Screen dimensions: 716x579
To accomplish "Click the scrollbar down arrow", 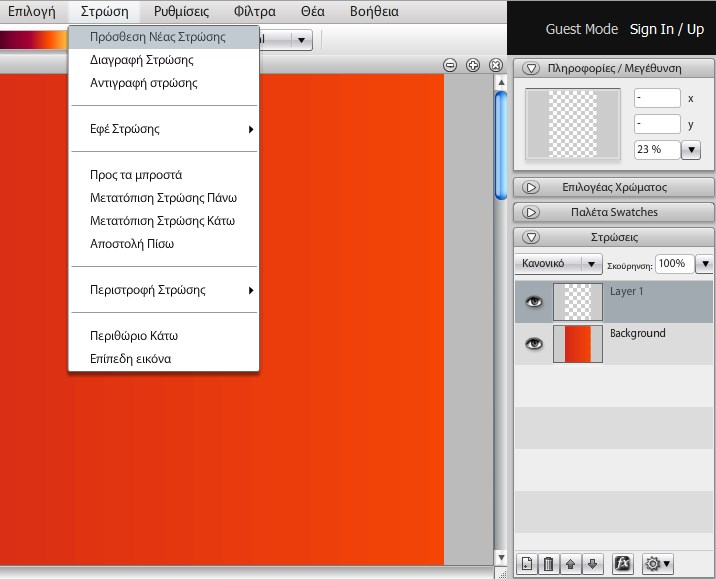I will click(501, 558).
